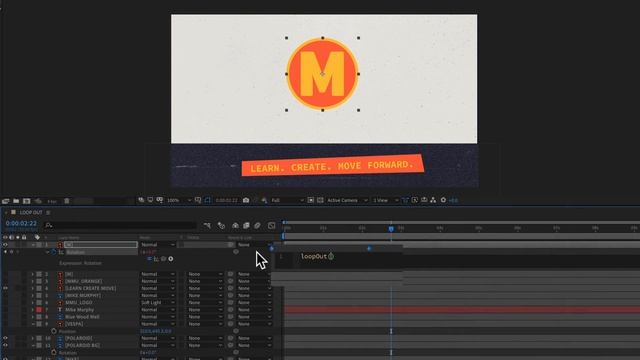Toggle visibility eye of LEARN CREATE MOVE layer

pyautogui.click(x=5, y=289)
